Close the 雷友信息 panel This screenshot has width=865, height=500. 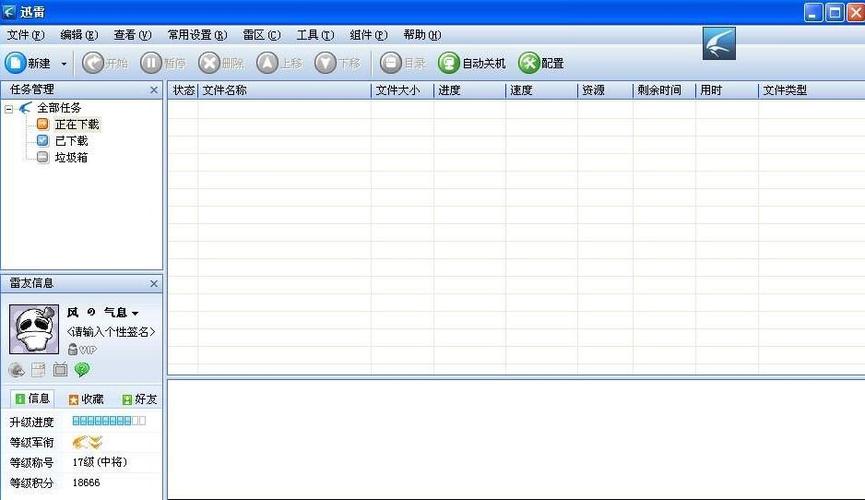point(154,284)
